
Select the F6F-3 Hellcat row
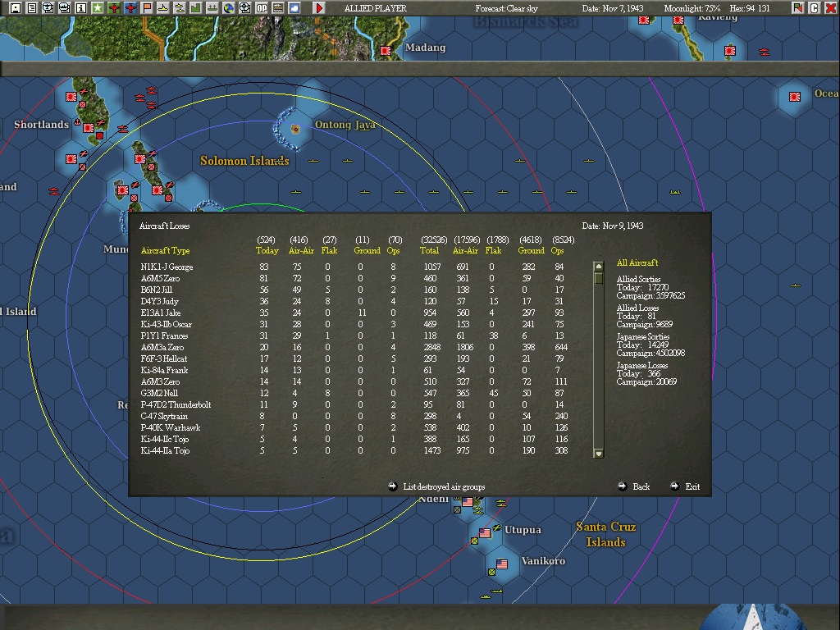(x=354, y=359)
